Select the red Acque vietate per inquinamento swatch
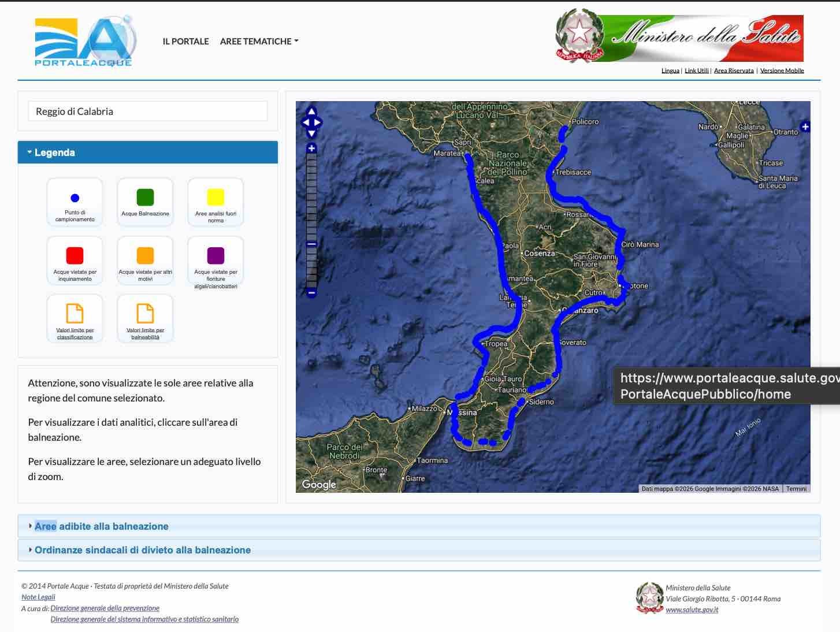Viewport: 840px width, 632px height. coord(75,255)
